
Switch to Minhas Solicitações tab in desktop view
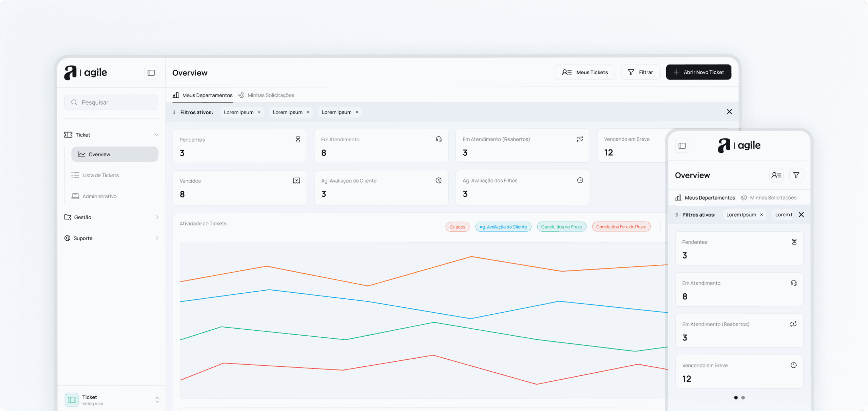click(x=266, y=95)
